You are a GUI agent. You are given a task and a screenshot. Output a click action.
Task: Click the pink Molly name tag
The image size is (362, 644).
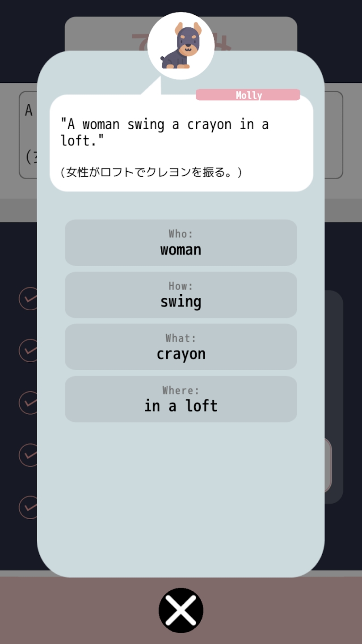click(248, 95)
